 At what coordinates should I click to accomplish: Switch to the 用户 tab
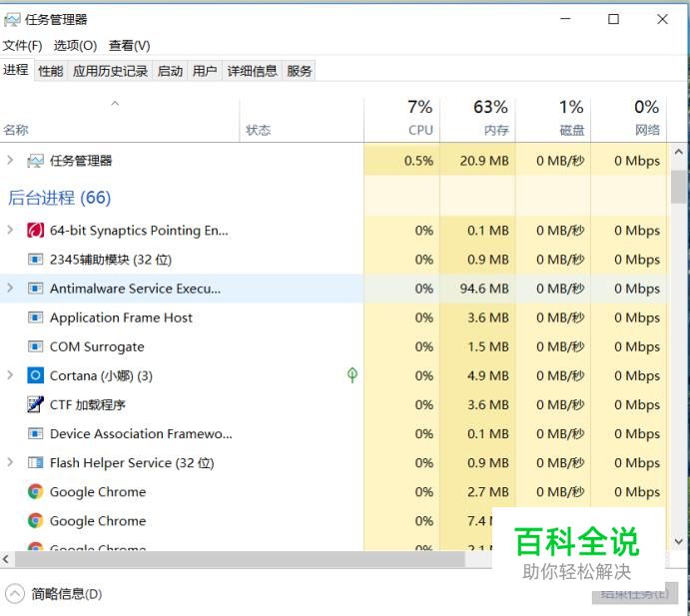(205, 71)
